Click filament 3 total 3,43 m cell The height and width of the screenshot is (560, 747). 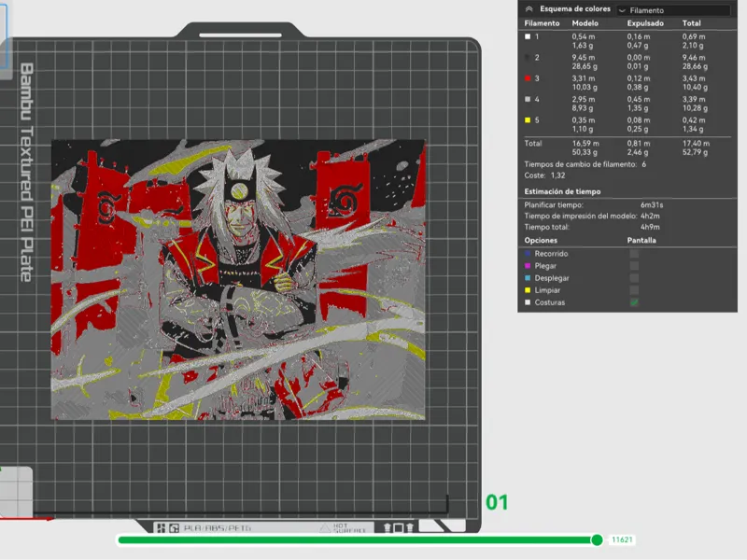(x=694, y=78)
